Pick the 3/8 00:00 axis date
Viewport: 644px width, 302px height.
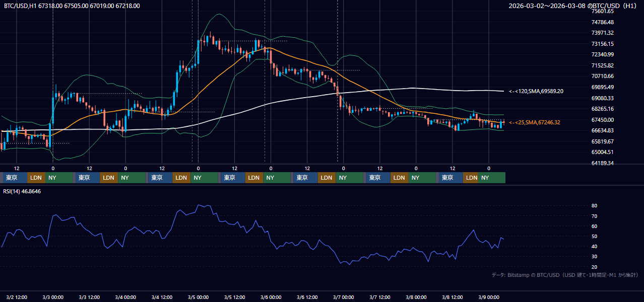tap(416, 297)
